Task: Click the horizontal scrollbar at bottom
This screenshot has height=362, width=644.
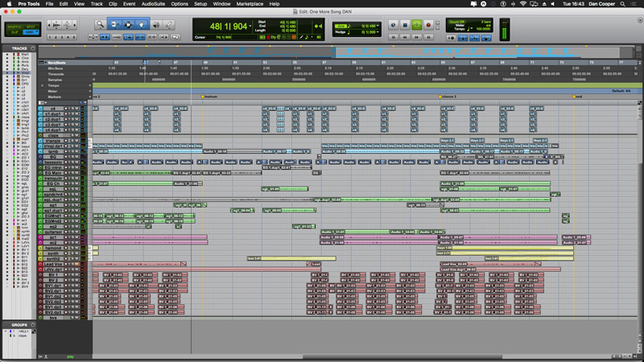Action: pos(402,356)
